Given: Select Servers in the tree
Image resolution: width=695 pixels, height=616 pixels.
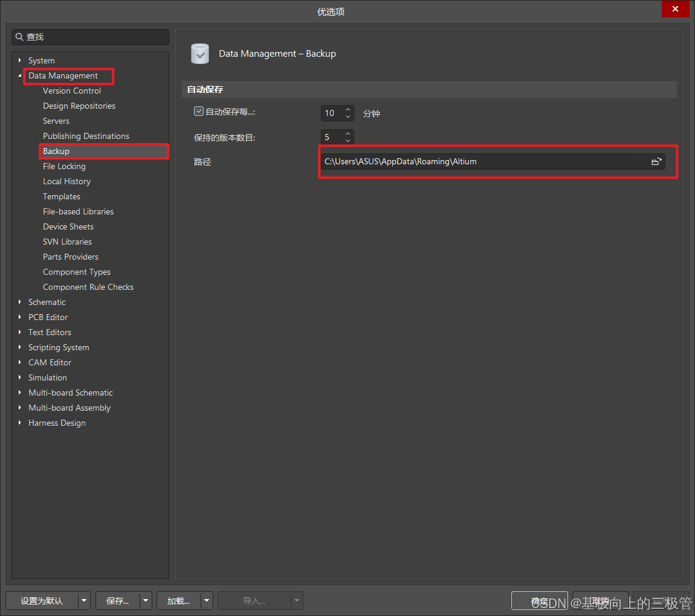Looking at the screenshot, I should pos(56,121).
